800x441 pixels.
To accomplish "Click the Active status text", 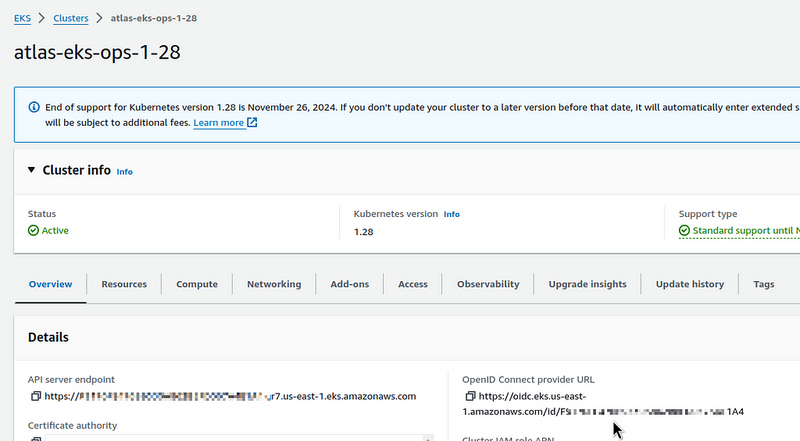I will tap(55, 231).
